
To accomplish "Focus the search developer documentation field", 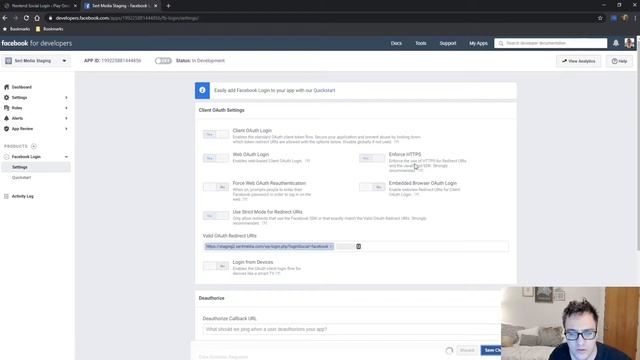I will (551, 43).
